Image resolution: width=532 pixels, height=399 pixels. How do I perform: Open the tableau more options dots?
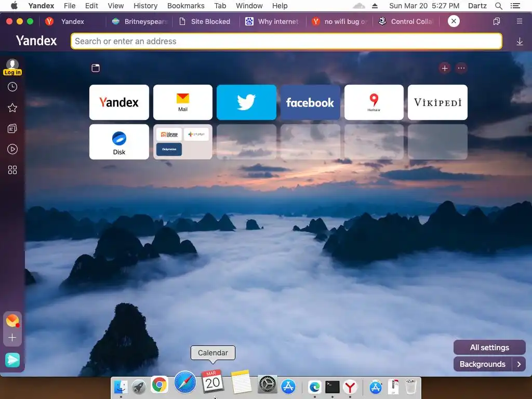461,68
